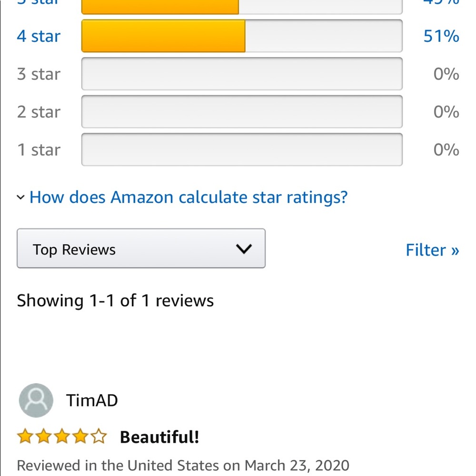The height and width of the screenshot is (476, 476).
Task: Click the 51% four-star percentage link
Action: (441, 36)
